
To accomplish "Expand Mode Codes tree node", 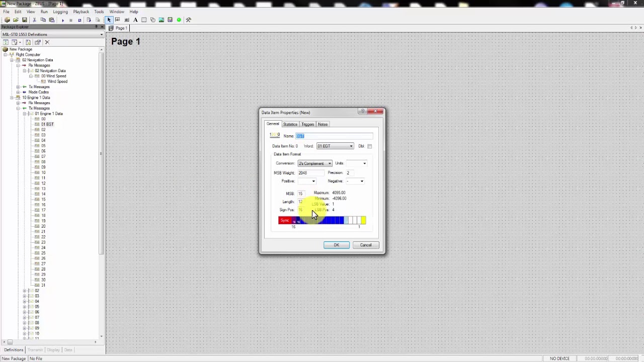I will [18, 92].
